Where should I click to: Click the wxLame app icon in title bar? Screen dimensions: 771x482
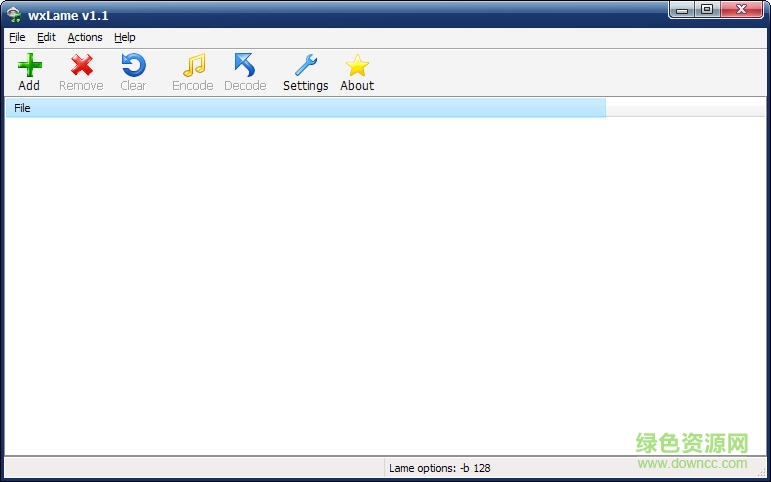pos(14,15)
